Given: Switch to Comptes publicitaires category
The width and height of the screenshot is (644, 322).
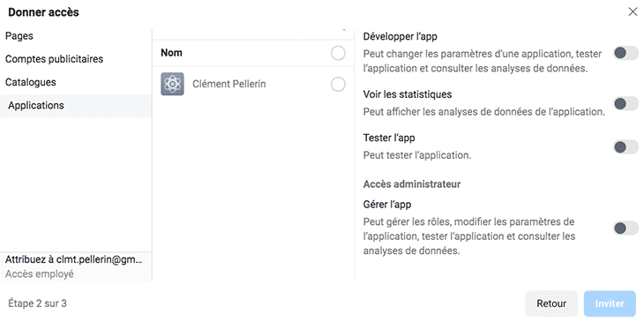Looking at the screenshot, I should click(54, 59).
